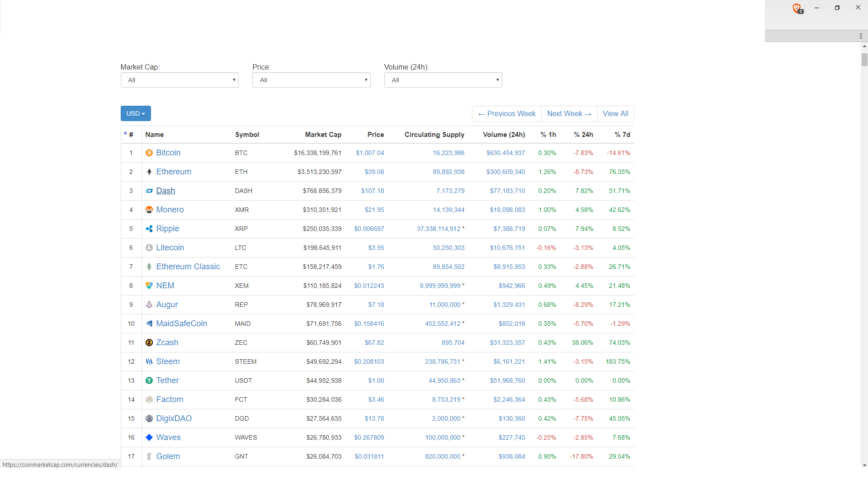
Task: Click the Tether logo icon
Action: [x=149, y=381]
